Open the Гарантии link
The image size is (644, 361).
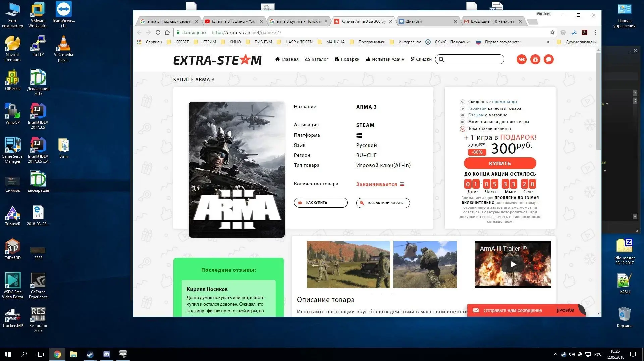(x=477, y=108)
